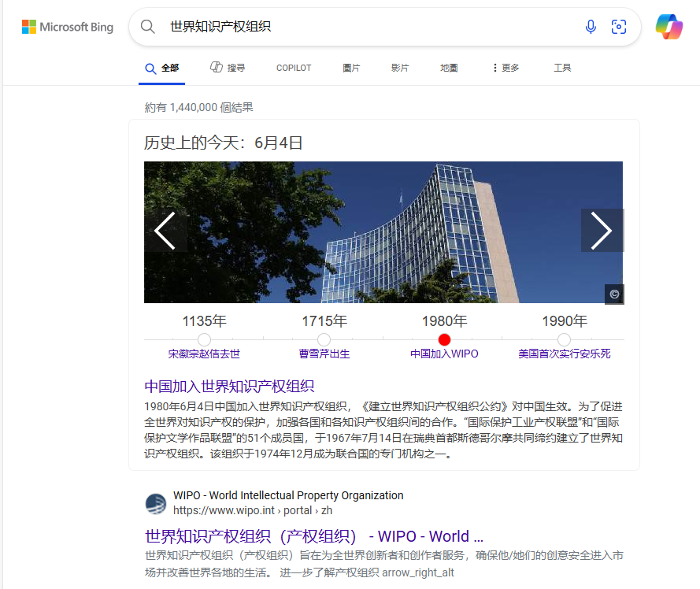Open the 曹雪芹出生 link
This screenshot has width=700, height=589.
[324, 354]
